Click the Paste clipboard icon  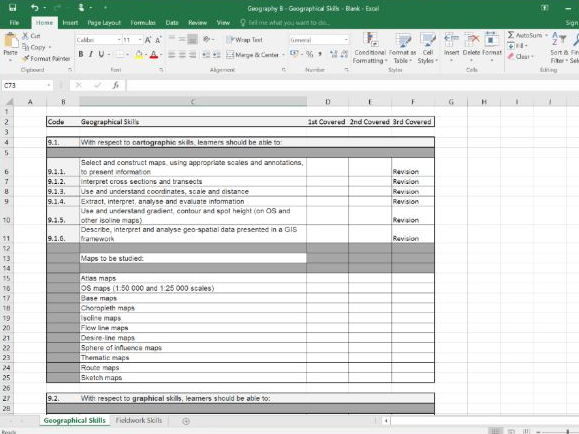[x=11, y=41]
